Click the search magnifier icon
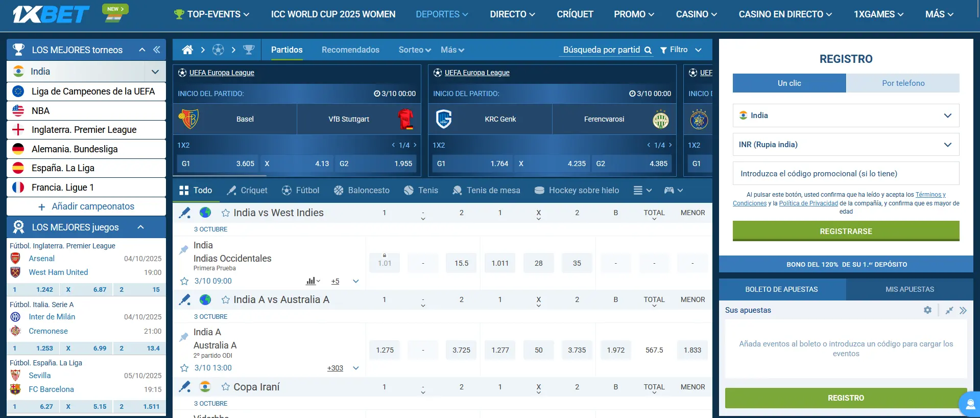 click(x=648, y=50)
